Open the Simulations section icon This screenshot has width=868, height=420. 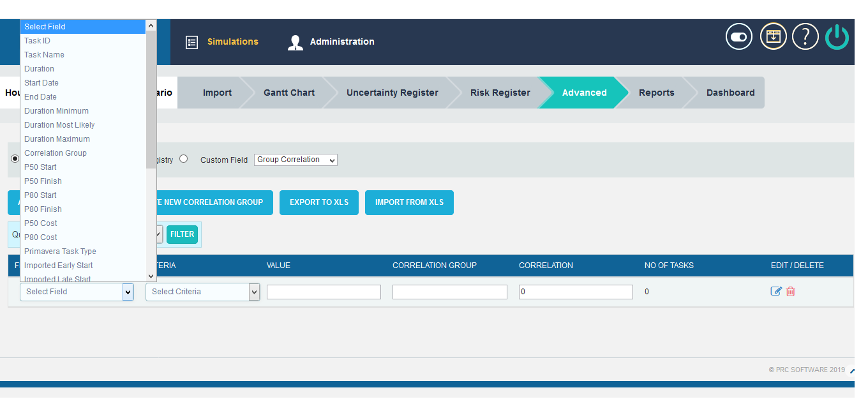pyautogui.click(x=192, y=41)
